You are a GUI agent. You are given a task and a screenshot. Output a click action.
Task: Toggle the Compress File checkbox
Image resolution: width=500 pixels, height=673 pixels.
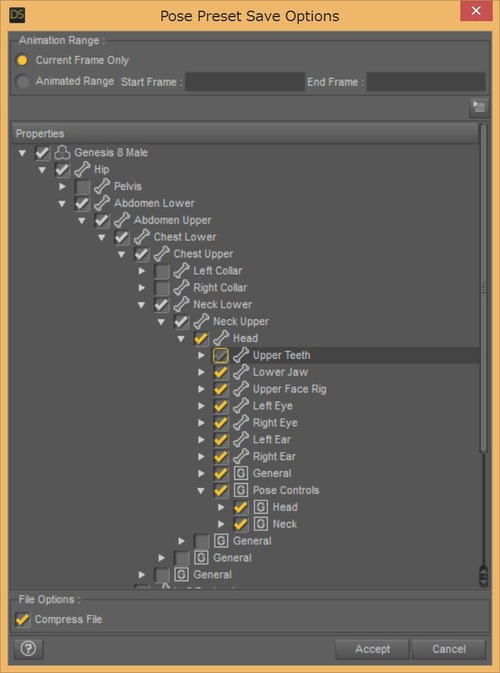[x=22, y=619]
